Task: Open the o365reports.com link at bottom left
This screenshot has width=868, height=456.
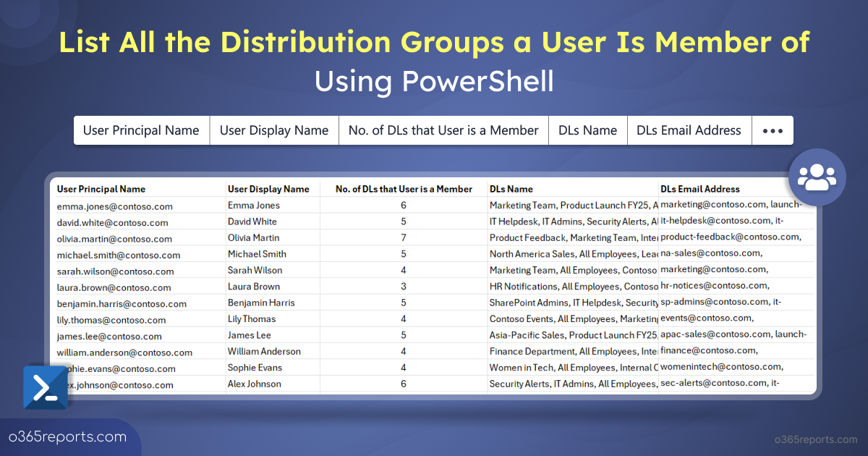Action: tap(67, 437)
